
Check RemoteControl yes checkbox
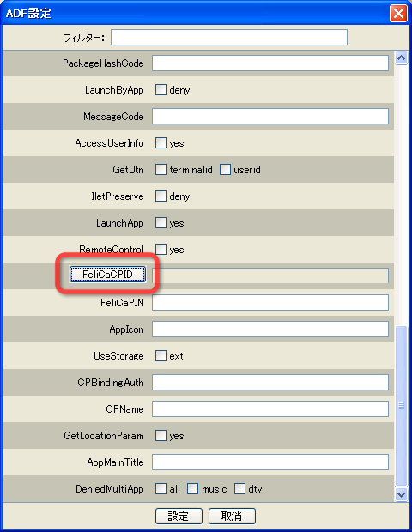(161, 250)
